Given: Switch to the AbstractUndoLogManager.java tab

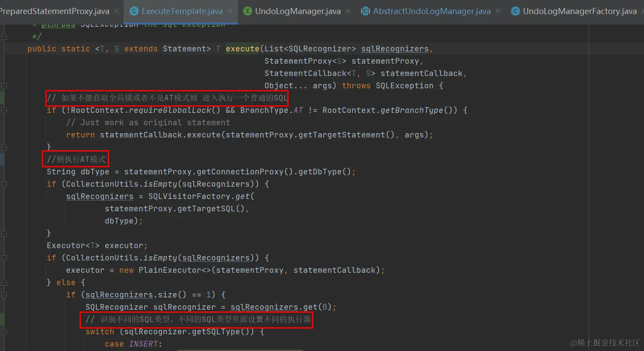Looking at the screenshot, I should tap(432, 11).
